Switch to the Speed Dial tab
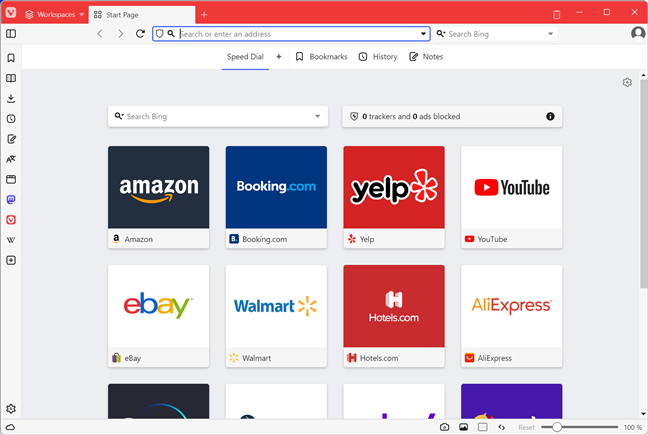 [245, 57]
